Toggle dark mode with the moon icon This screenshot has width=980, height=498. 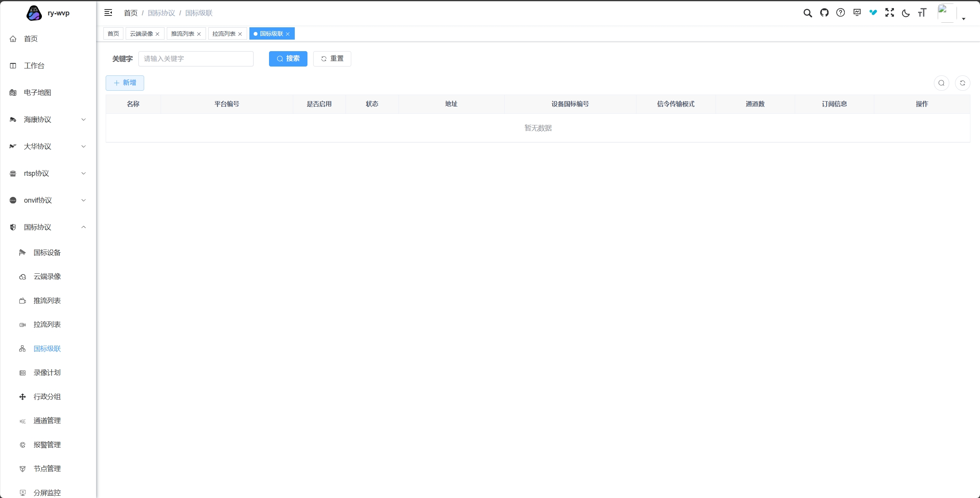tap(905, 13)
